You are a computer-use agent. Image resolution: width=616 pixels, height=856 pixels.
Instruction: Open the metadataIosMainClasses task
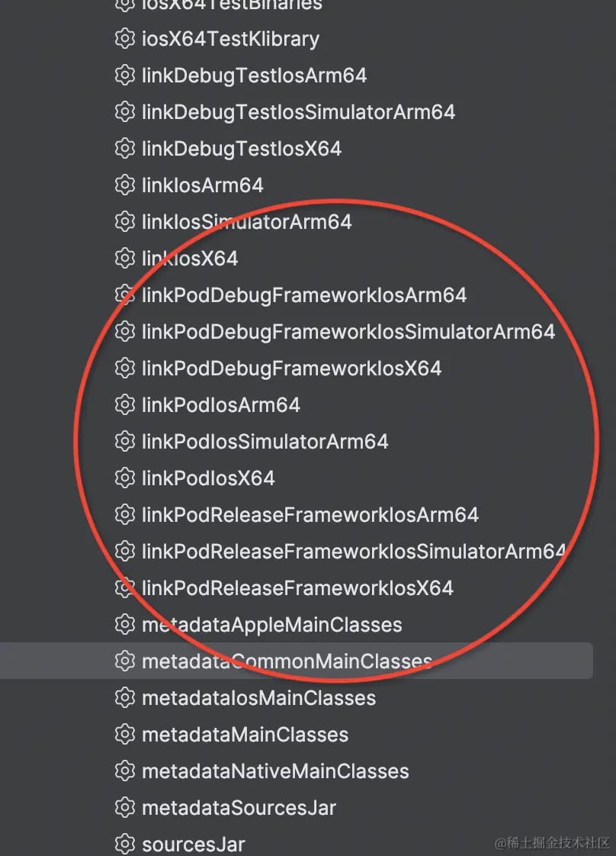click(258, 697)
